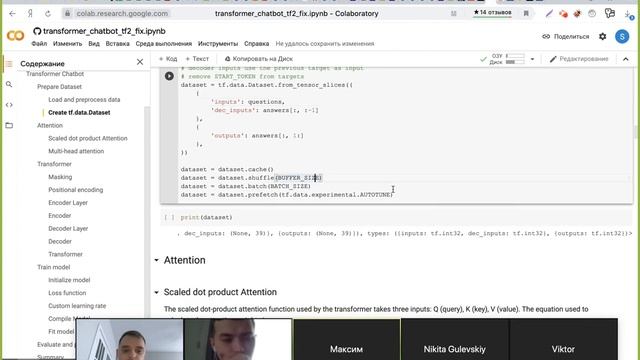Jump to Attention in contents
The width and height of the screenshot is (640, 360).
(x=50, y=125)
